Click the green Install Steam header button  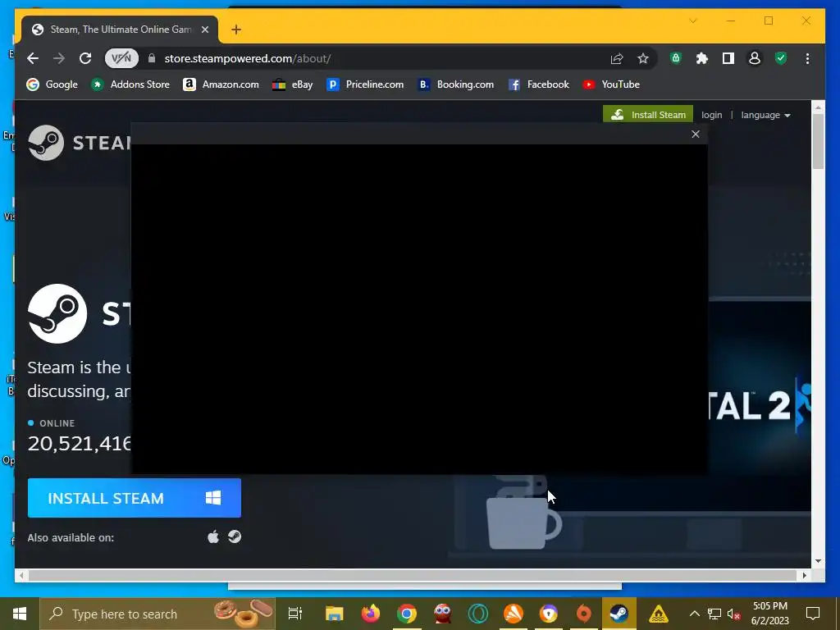[x=648, y=115]
